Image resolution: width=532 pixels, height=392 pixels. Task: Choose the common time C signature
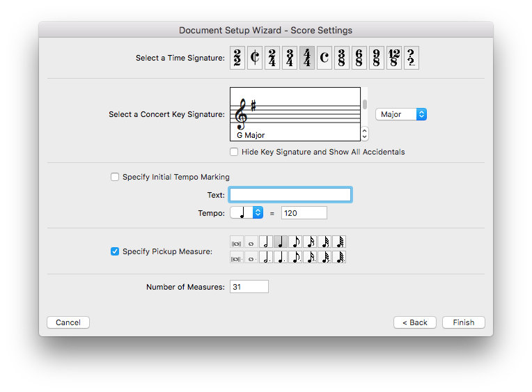click(324, 58)
